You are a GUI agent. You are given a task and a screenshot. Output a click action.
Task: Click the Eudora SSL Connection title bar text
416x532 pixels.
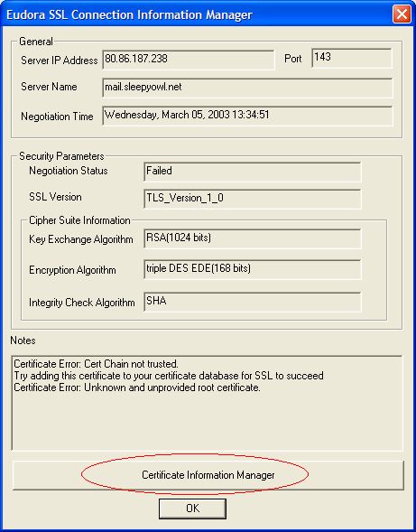130,15
